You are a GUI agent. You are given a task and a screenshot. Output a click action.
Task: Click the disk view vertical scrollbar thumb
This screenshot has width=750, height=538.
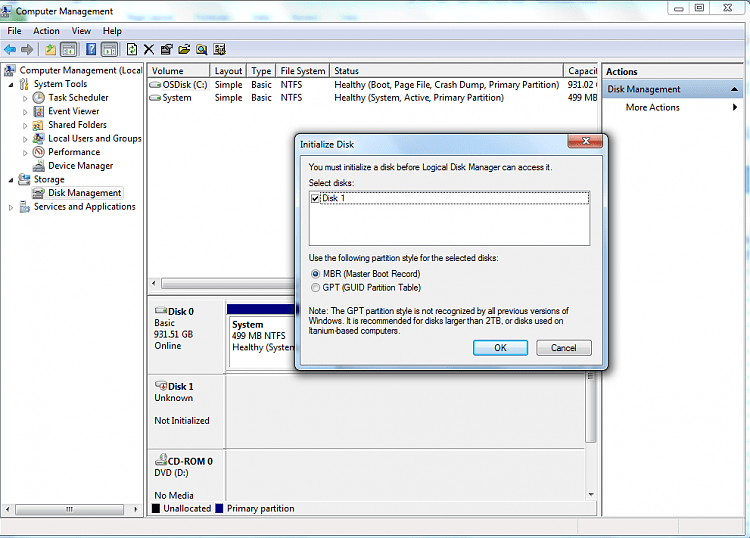pyautogui.click(x=591, y=406)
